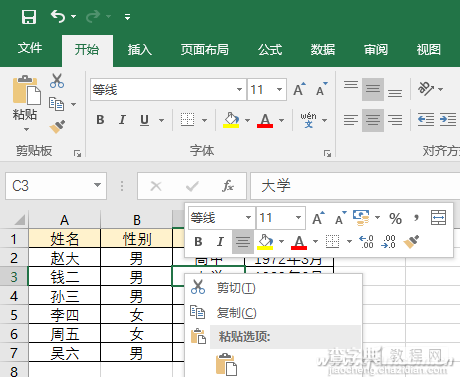Select column A header
Image resolution: width=460 pixels, height=377 pixels.
point(64,220)
